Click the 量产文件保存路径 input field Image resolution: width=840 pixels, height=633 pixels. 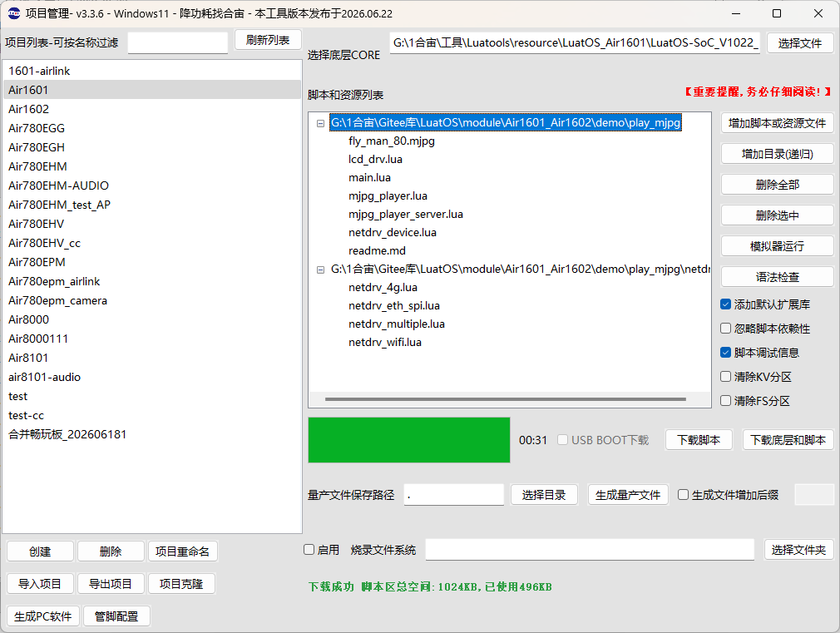454,495
